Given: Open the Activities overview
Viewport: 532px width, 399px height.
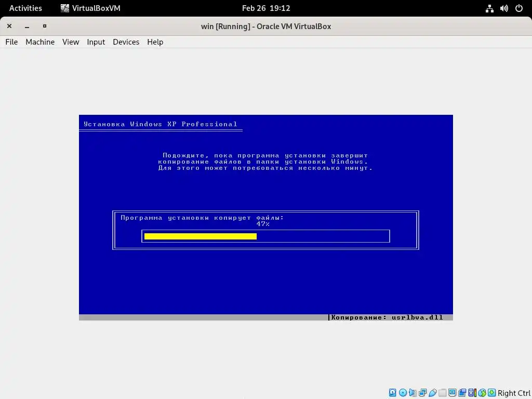Looking at the screenshot, I should tap(25, 8).
